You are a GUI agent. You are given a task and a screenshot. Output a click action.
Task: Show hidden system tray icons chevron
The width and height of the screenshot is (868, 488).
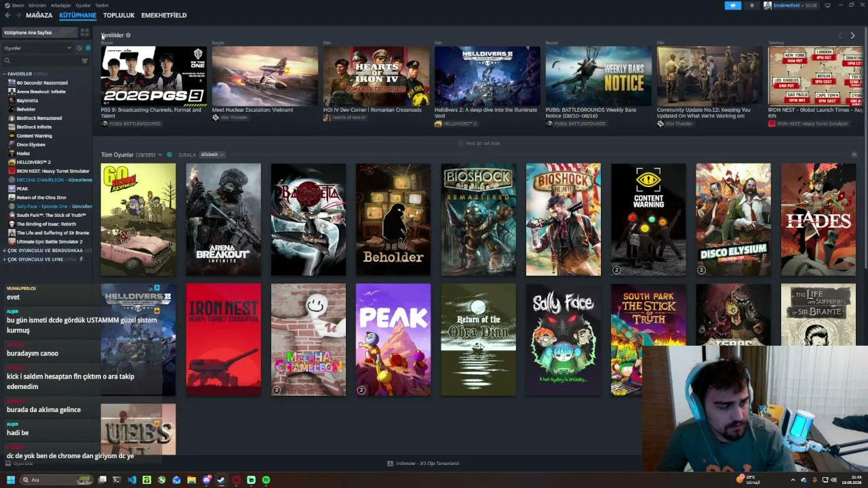tap(793, 480)
